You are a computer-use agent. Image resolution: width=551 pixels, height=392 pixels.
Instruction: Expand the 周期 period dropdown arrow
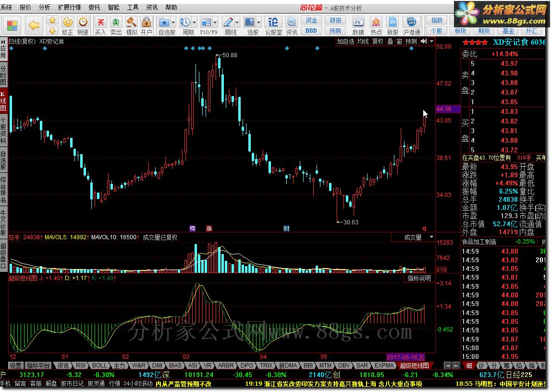click(194, 23)
